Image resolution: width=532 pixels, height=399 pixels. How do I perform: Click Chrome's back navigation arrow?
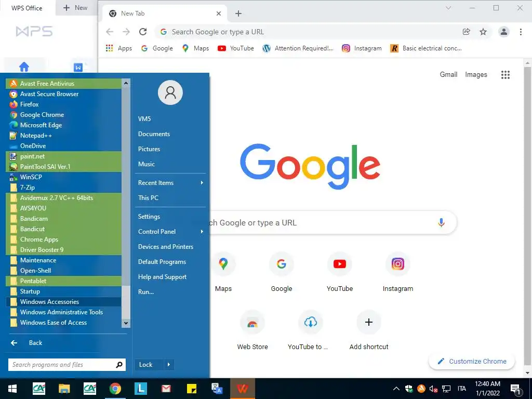(x=110, y=32)
